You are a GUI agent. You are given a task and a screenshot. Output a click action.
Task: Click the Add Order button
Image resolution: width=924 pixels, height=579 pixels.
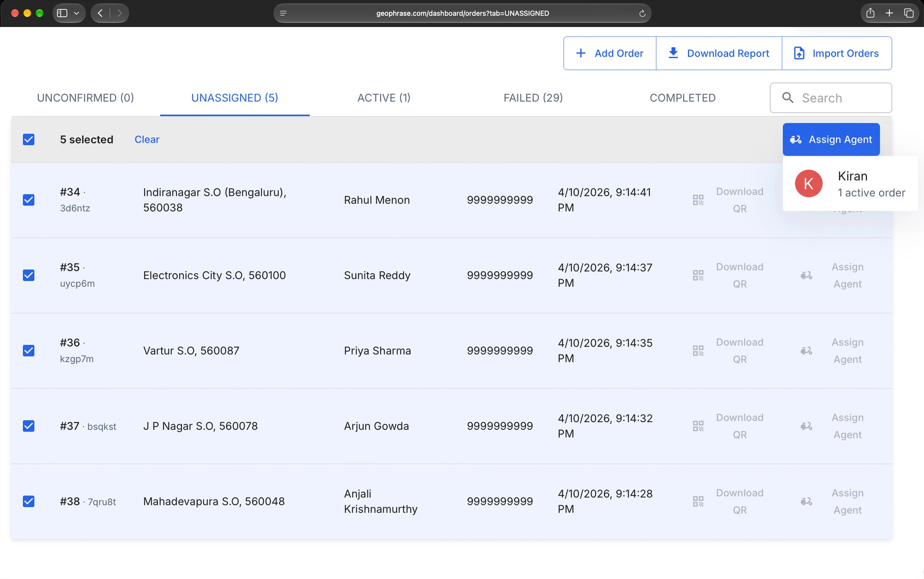[610, 53]
